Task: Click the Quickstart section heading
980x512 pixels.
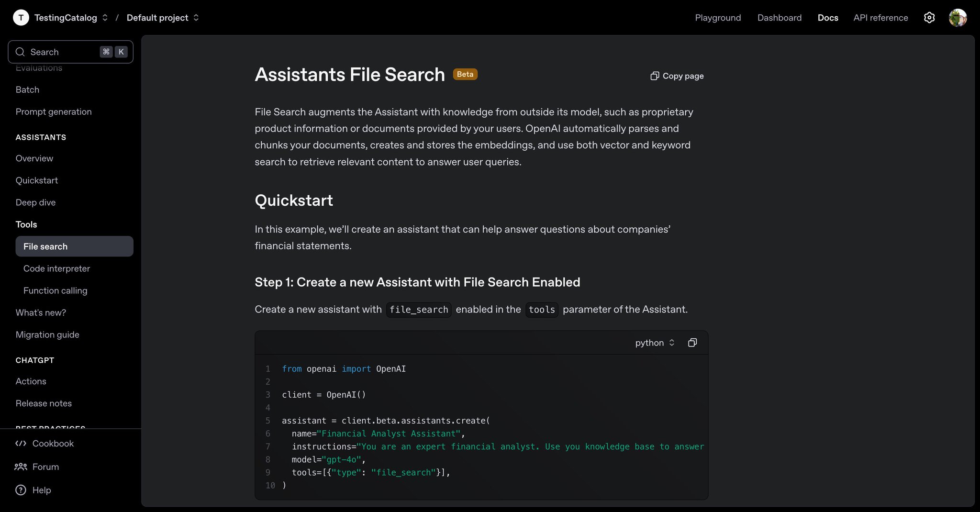Action: [x=294, y=200]
